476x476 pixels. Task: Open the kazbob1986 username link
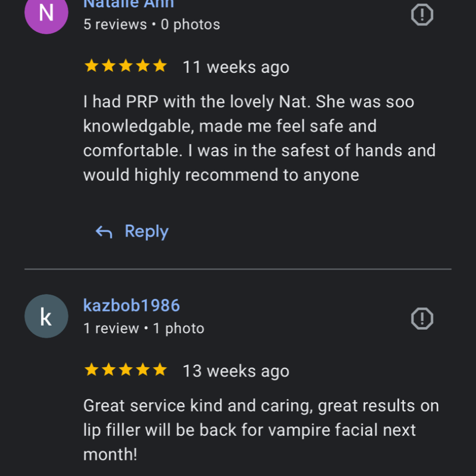point(132,305)
